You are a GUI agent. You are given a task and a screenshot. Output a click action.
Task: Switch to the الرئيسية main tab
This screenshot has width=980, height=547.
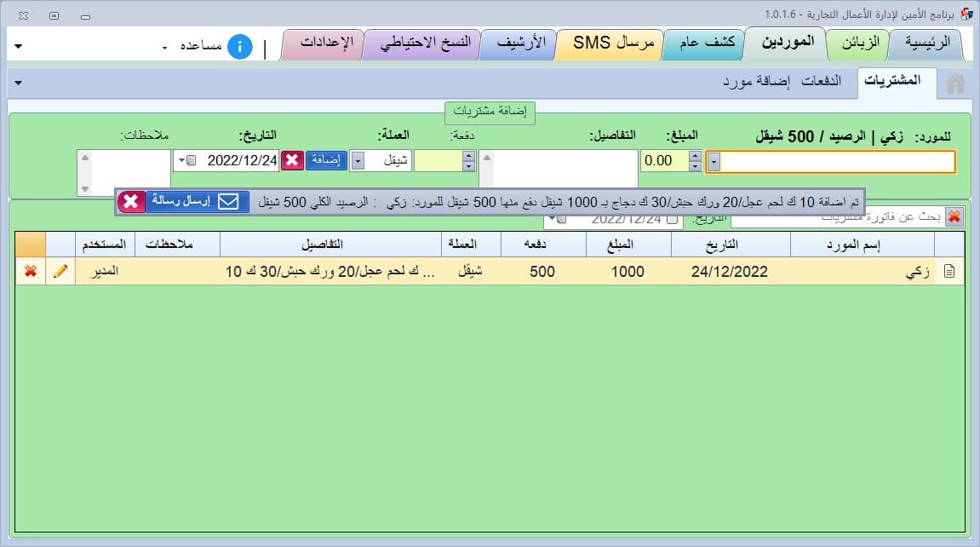(927, 43)
